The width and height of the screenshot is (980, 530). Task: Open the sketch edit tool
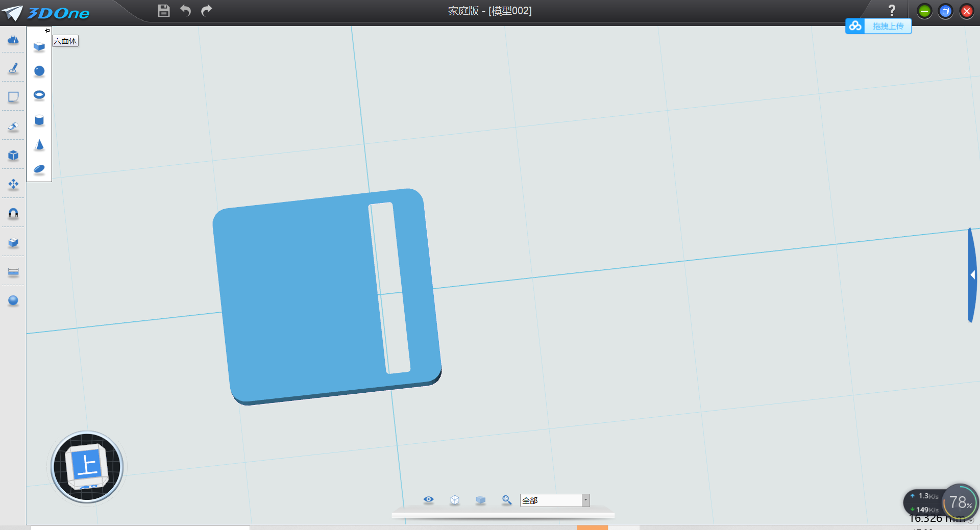[x=13, y=97]
